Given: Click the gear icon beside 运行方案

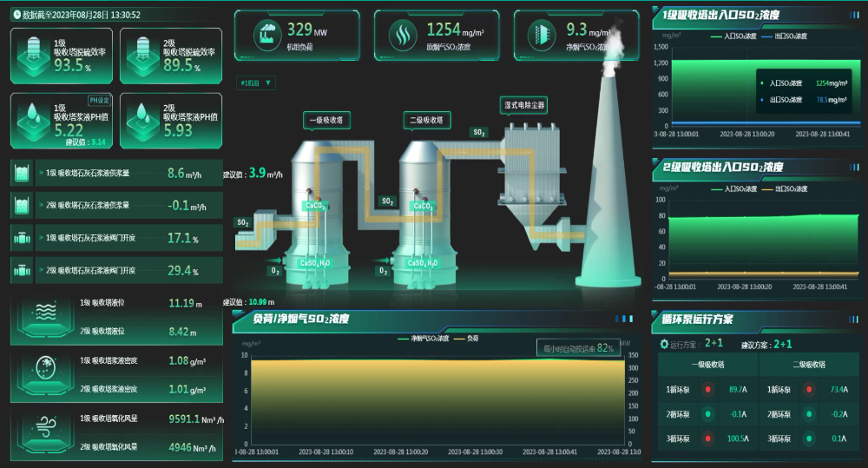Looking at the screenshot, I should [x=663, y=345].
